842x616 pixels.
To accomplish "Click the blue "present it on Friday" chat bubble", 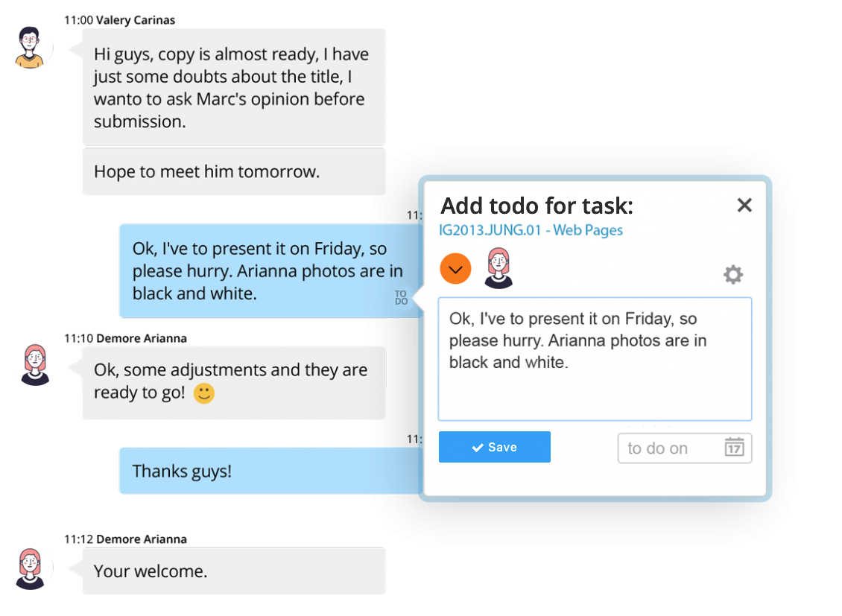I will (261, 270).
